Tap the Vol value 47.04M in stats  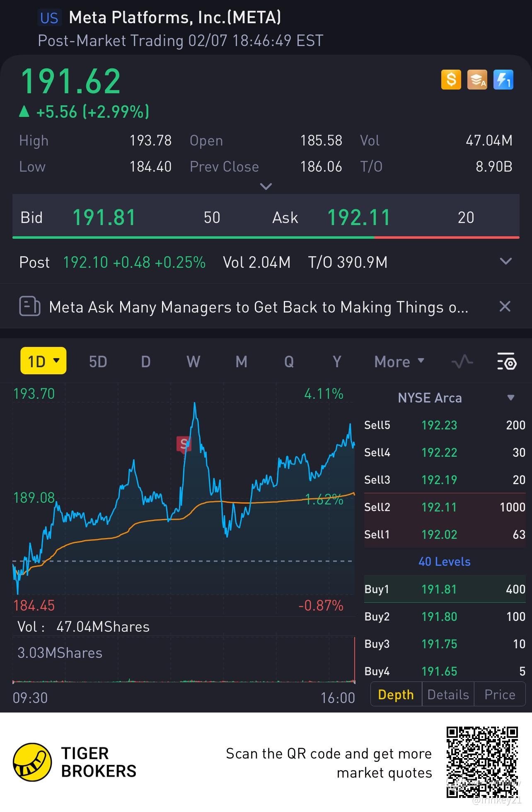point(489,141)
